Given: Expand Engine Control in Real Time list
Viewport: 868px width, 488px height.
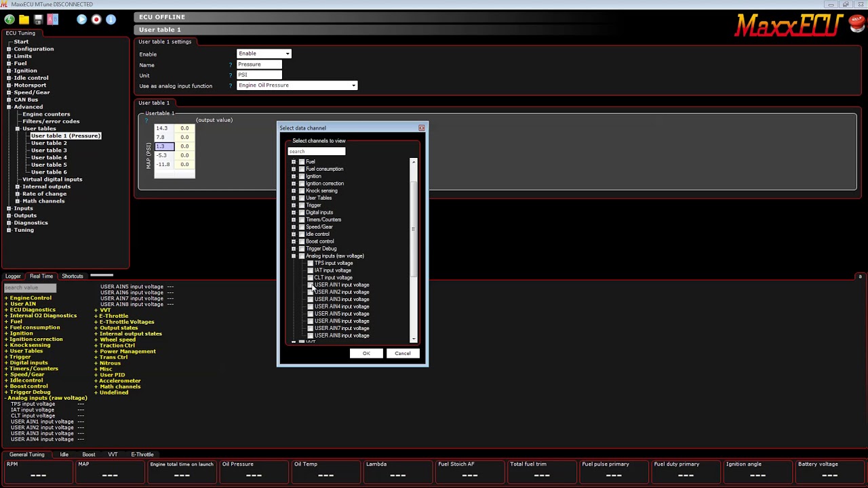Looking at the screenshot, I should [6, 298].
